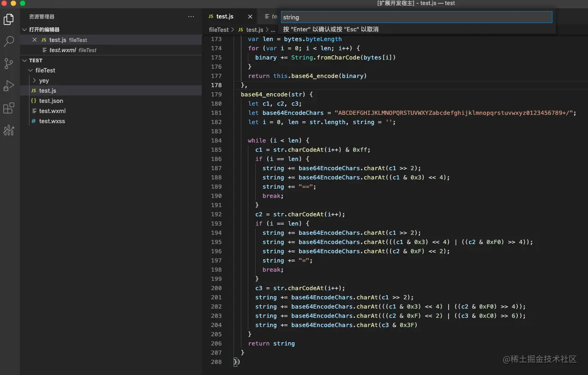The height and width of the screenshot is (375, 588).
Task: Open the Run and Debug view icon
Action: click(9, 86)
